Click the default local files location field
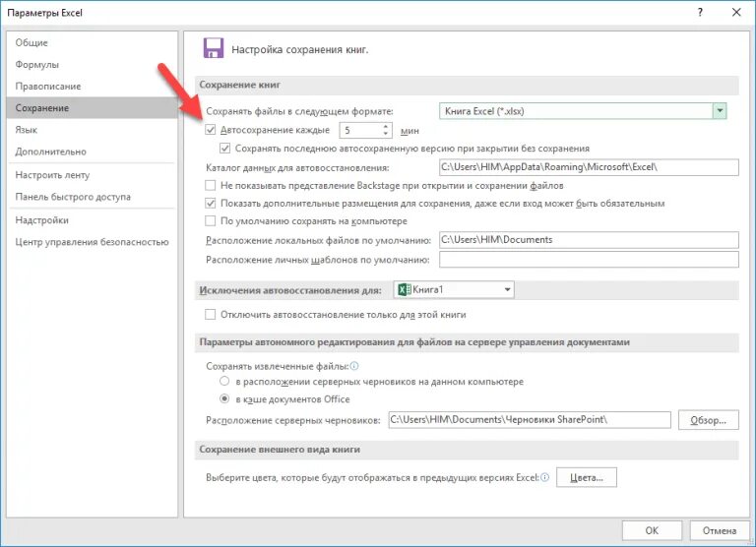 coord(589,239)
